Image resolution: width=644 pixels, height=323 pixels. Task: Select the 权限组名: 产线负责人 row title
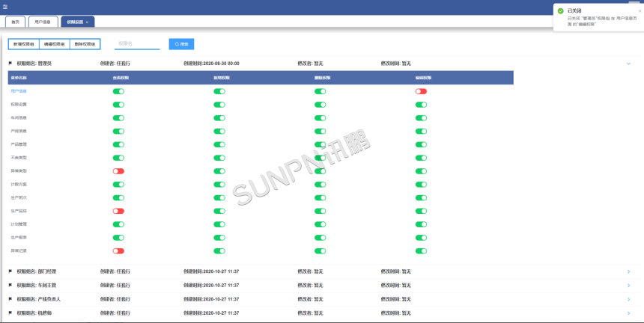point(39,299)
